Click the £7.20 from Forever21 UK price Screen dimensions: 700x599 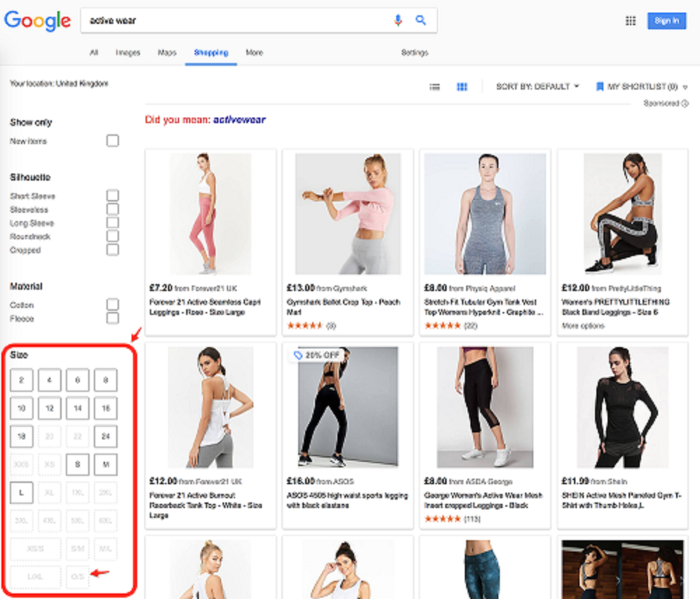(193, 288)
